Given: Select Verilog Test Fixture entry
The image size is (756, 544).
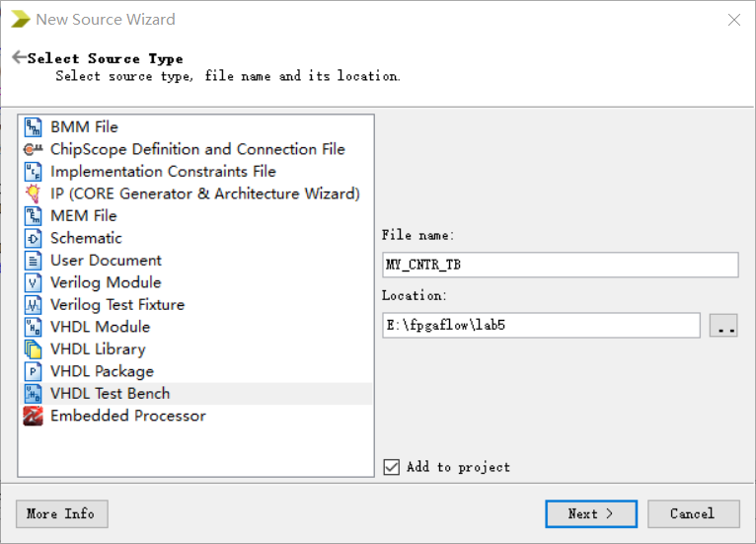Looking at the screenshot, I should tap(116, 305).
